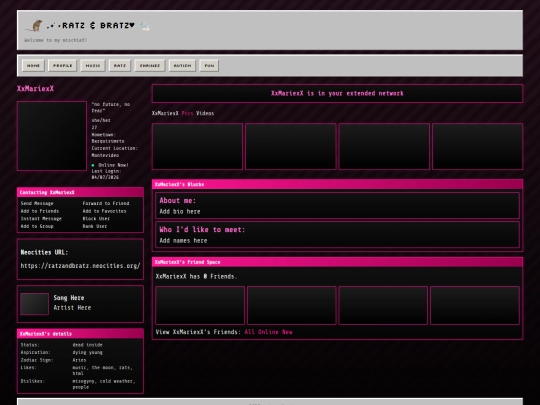
Task: Open third friend slot in Friend Space
Action: [383, 305]
